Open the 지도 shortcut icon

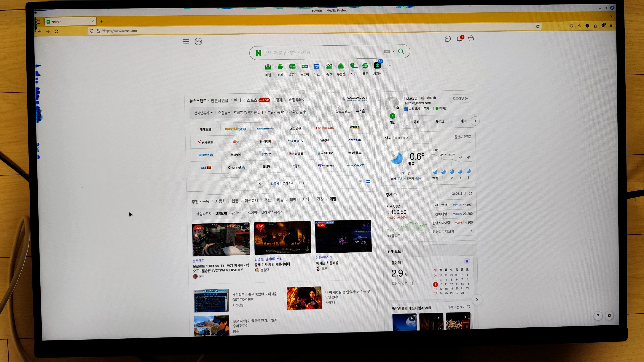[353, 66]
